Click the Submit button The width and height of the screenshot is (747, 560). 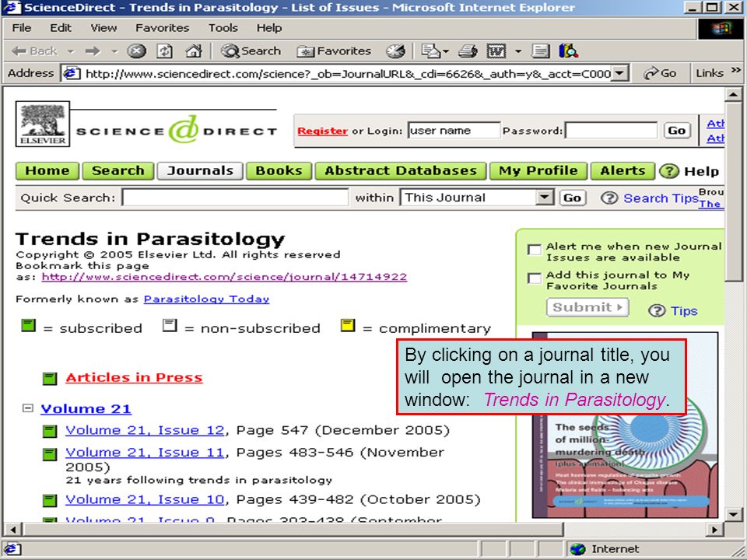(587, 307)
